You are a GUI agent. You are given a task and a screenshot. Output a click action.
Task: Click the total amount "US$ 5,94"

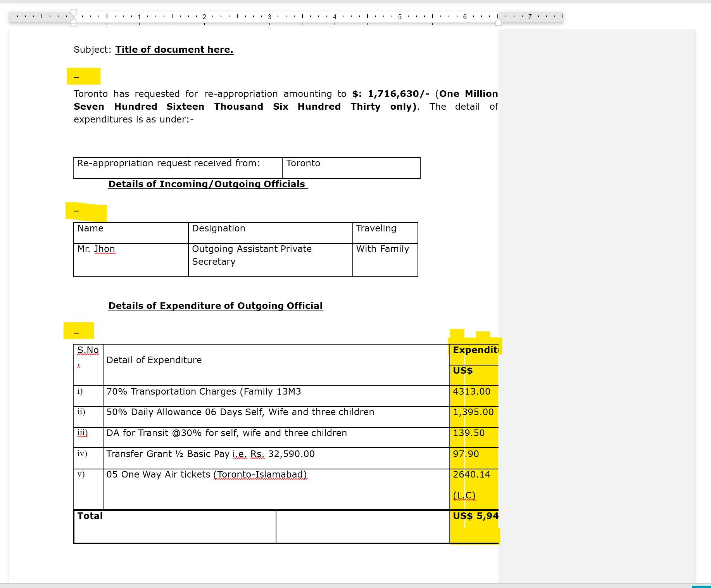click(476, 516)
